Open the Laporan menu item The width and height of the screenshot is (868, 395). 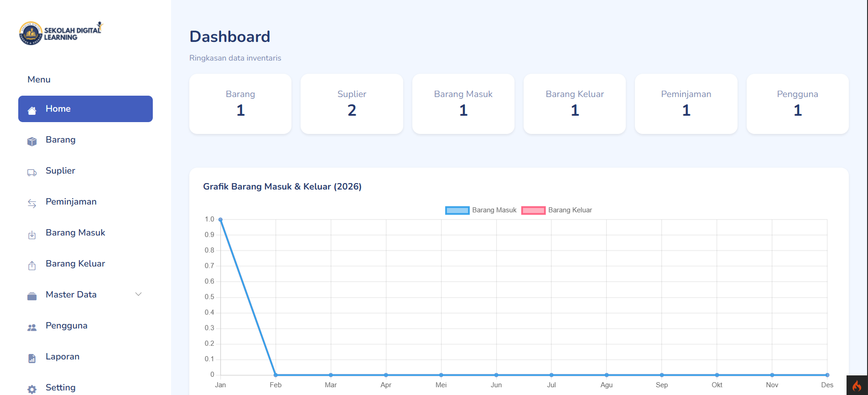[x=62, y=357]
